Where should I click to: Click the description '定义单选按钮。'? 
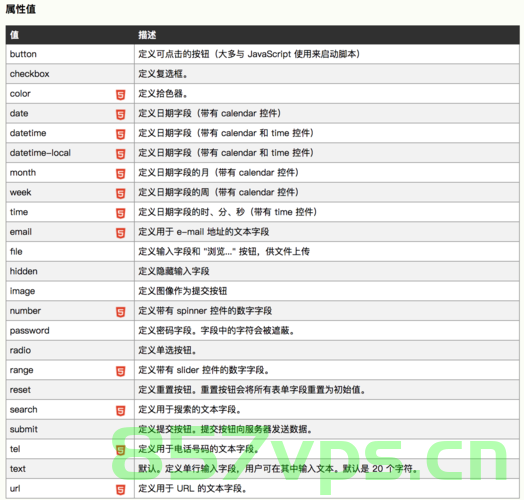point(167,350)
